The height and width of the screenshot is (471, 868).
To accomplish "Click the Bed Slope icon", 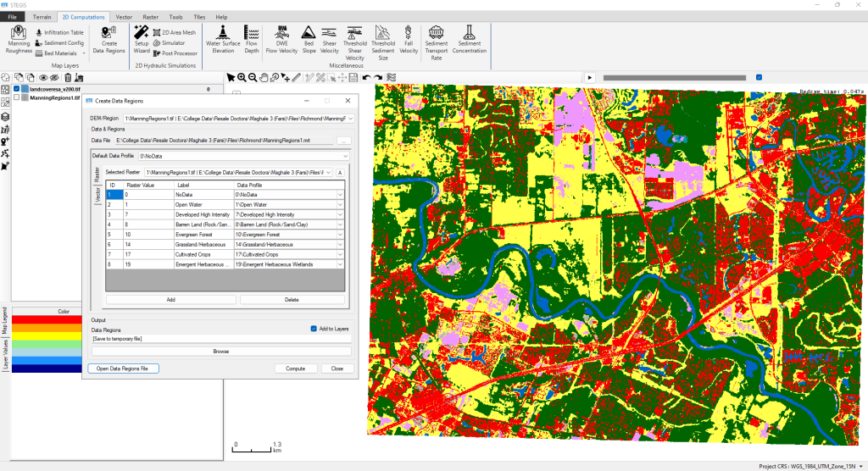I will [309, 39].
